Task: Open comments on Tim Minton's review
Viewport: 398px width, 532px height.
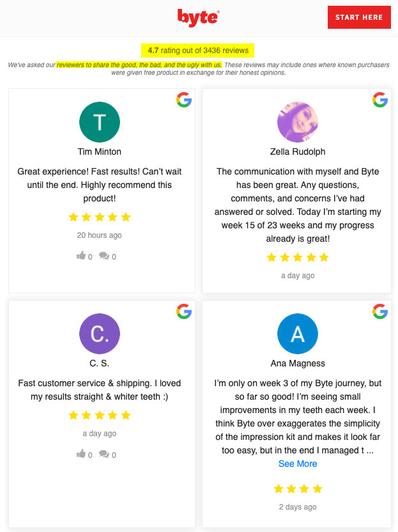Action: click(x=103, y=256)
